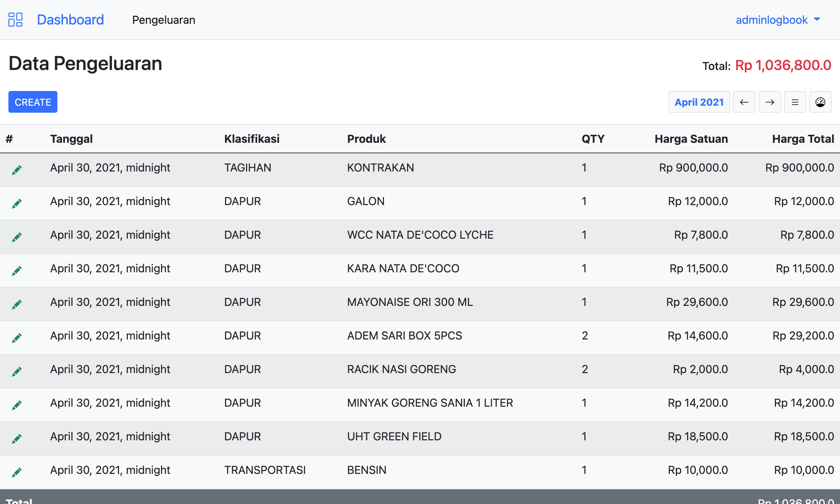Open the Pengeluaran menu item
Image resolution: width=840 pixels, height=504 pixels.
tap(163, 20)
